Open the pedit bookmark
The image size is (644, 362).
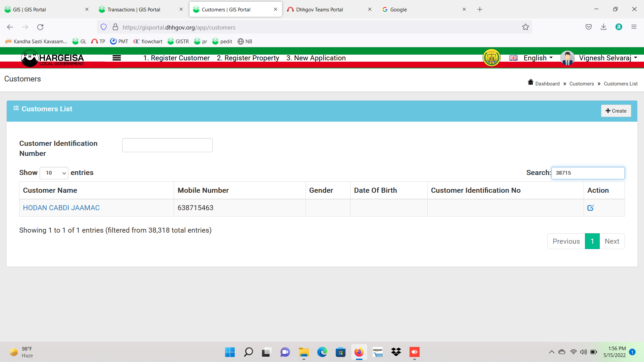tap(222, 42)
